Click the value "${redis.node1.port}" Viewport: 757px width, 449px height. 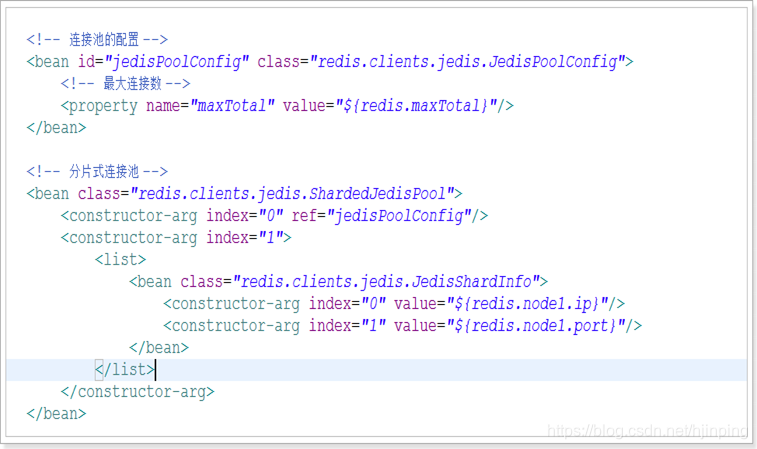[536, 326]
